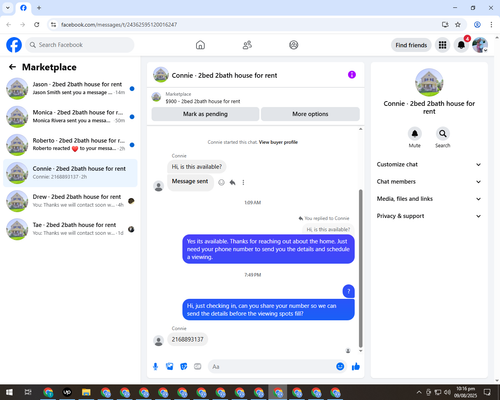This screenshot has width=500, height=400.
Task: Click Find friends button
Action: pyautogui.click(x=411, y=45)
